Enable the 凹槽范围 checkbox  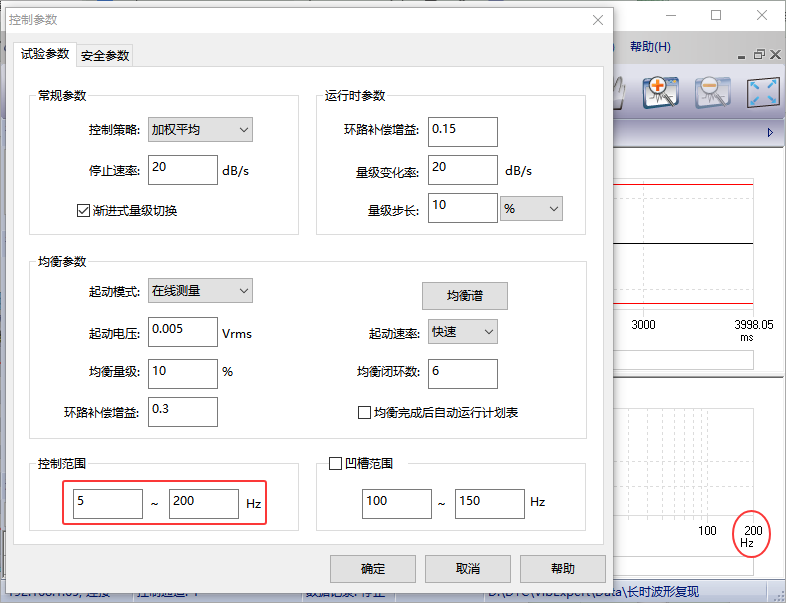(336, 463)
